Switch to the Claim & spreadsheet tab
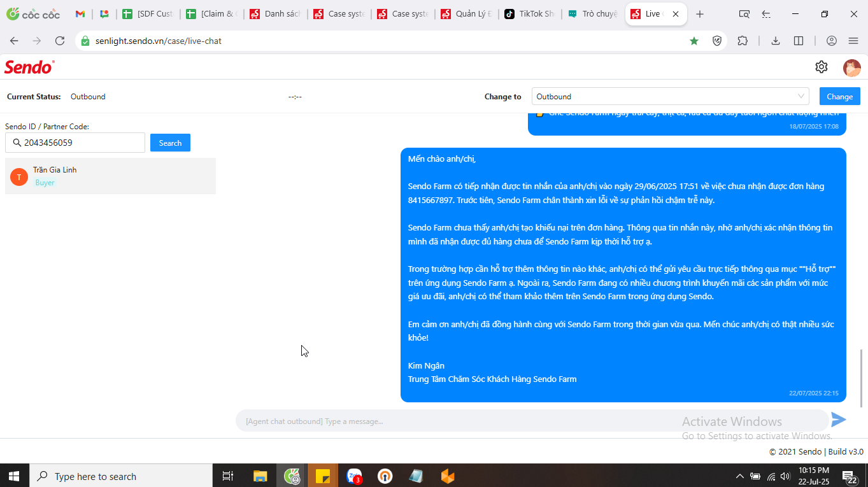This screenshot has width=868, height=487. click(211, 14)
